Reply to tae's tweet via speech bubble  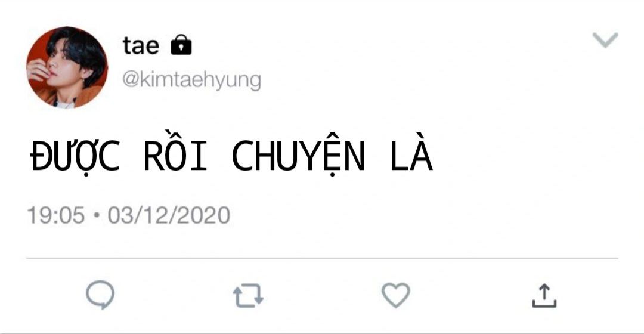coord(100,295)
